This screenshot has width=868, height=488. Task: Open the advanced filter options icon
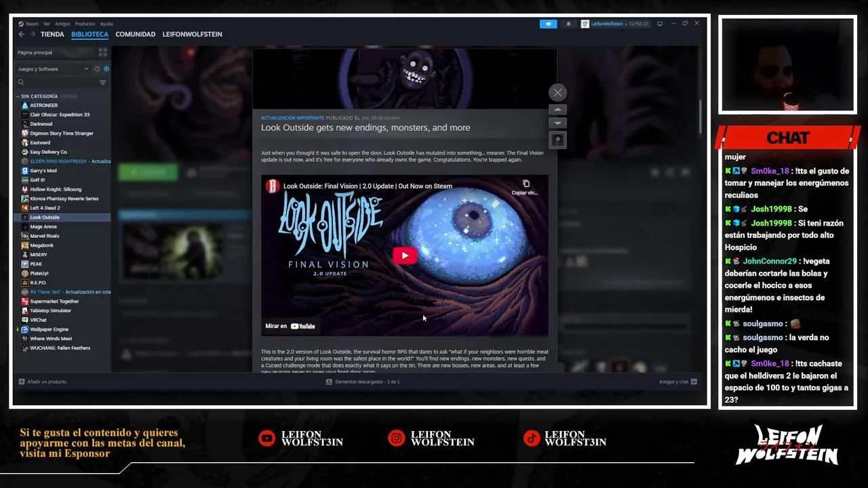click(103, 82)
